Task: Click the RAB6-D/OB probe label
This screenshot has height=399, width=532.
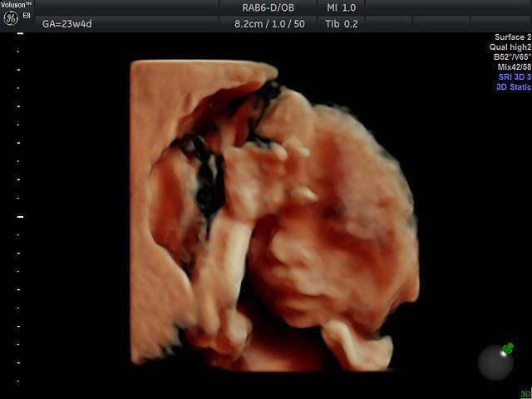Action: pos(266,7)
